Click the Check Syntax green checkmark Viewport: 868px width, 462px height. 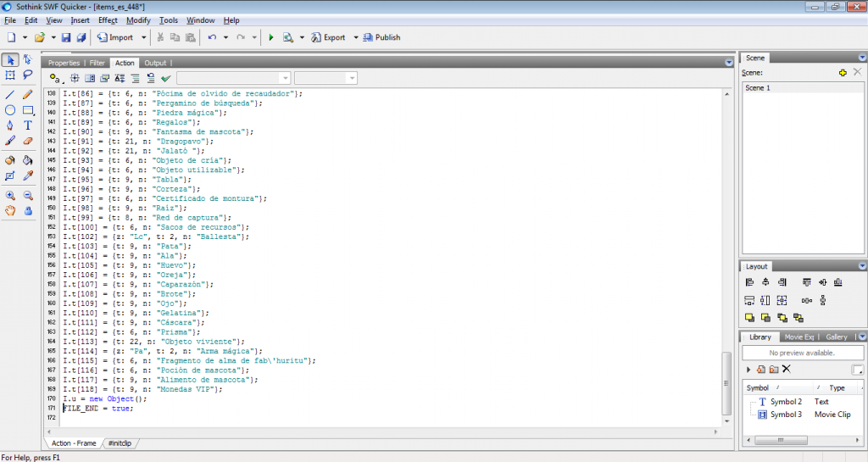[x=165, y=79]
